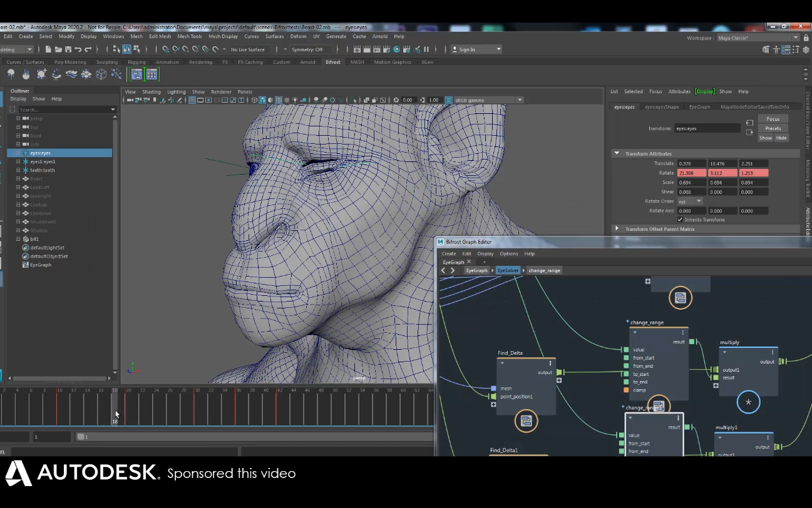This screenshot has width=812, height=508.
Task: Click the Bifrost wave ocean shelf icon
Action: pyautogui.click(x=71, y=74)
